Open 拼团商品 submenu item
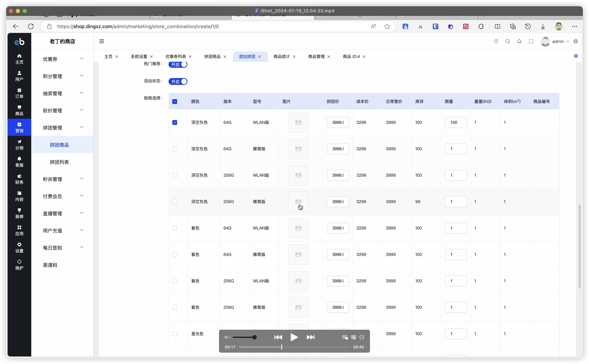 [x=62, y=145]
